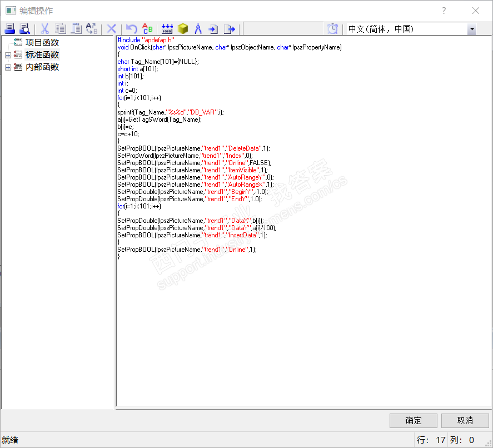Viewport: 493px width, 448px height.
Task: Click the first toolbar icon (stamp/apply)
Action: 10,29
